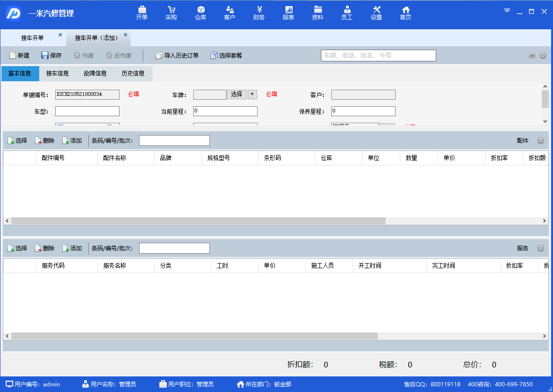Switch to the 故障信息 tab
The height and width of the screenshot is (392, 553).
click(95, 74)
